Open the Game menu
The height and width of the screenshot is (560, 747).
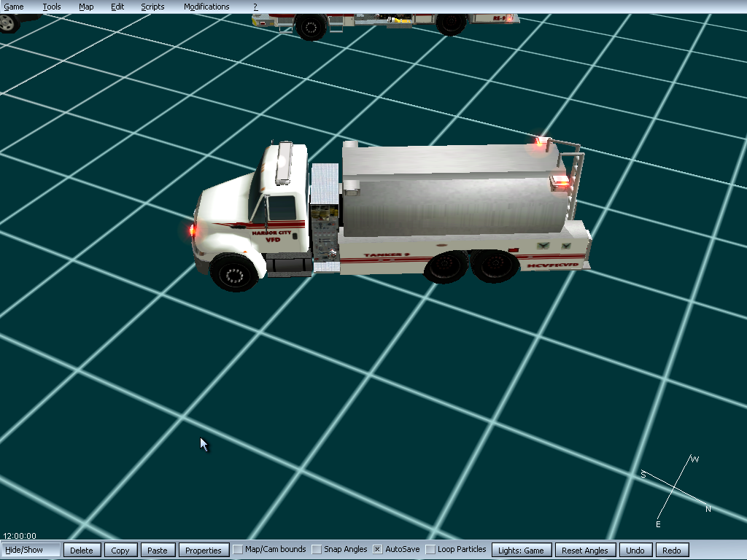point(14,7)
